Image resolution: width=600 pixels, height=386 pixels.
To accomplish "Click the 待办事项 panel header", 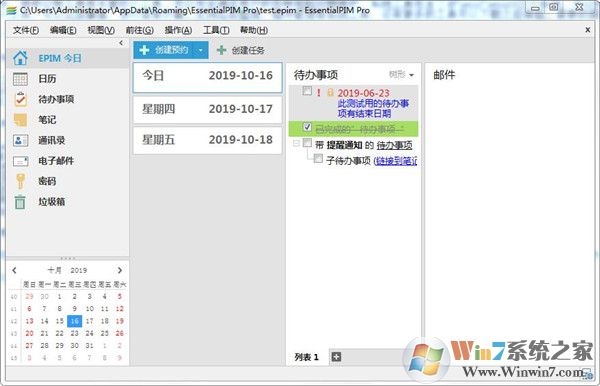I will pyautogui.click(x=316, y=75).
